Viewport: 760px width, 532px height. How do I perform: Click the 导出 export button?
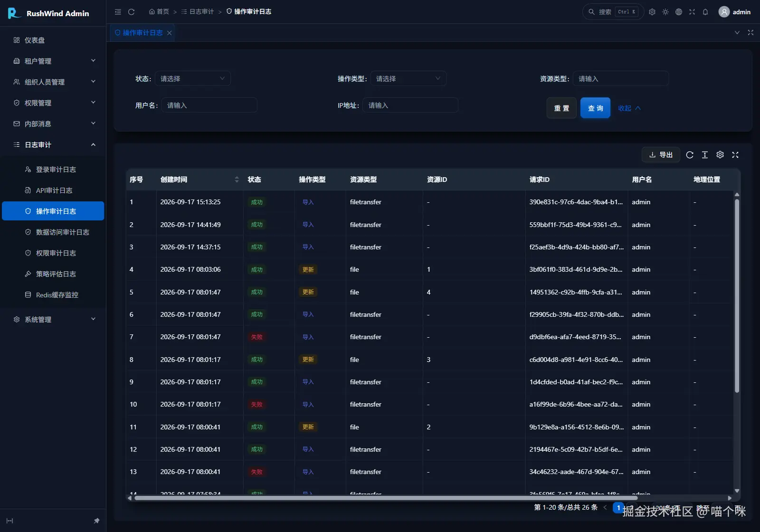(661, 155)
